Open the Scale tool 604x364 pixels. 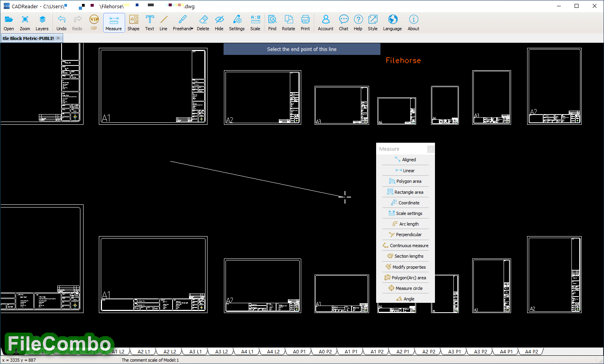(x=255, y=23)
